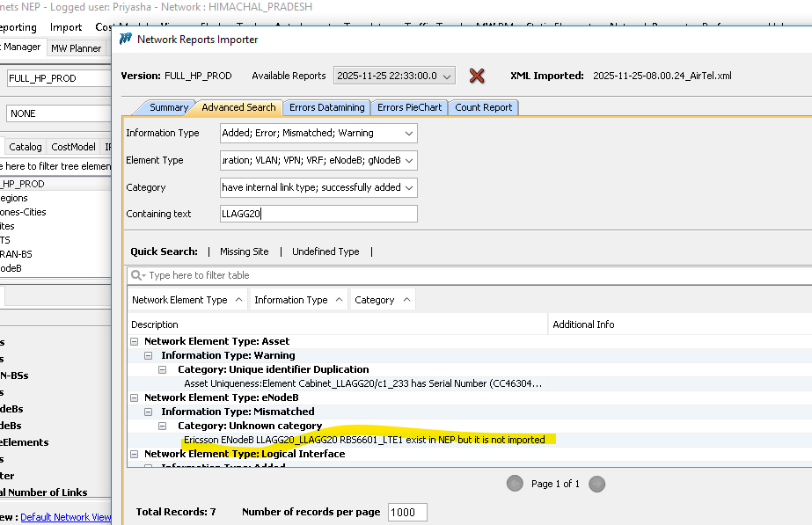
Task: Click the Containing text input field
Action: (318, 214)
